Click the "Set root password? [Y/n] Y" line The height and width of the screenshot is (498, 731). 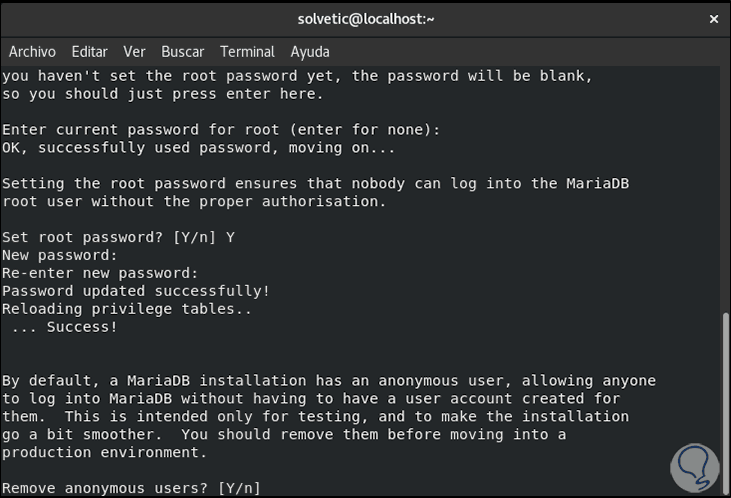pyautogui.click(x=118, y=237)
